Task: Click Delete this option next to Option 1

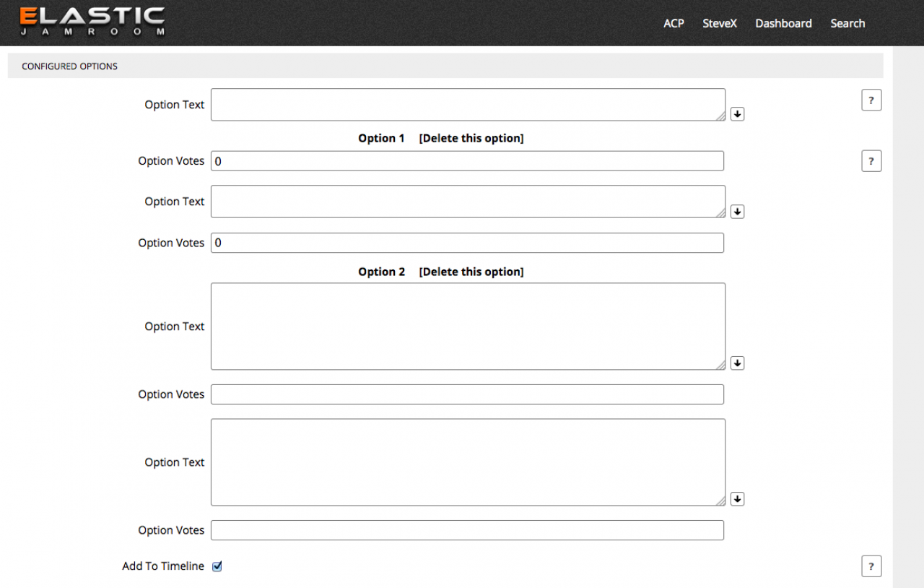Action: tap(471, 138)
